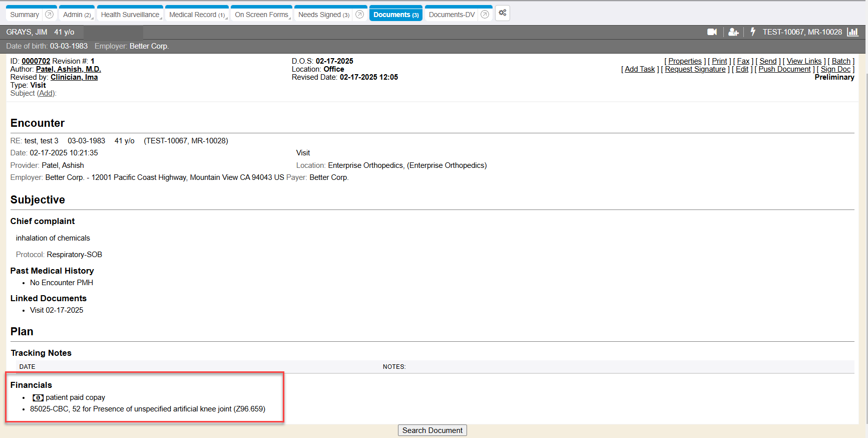
Task: Open document ID 0000702 link
Action: coord(36,61)
